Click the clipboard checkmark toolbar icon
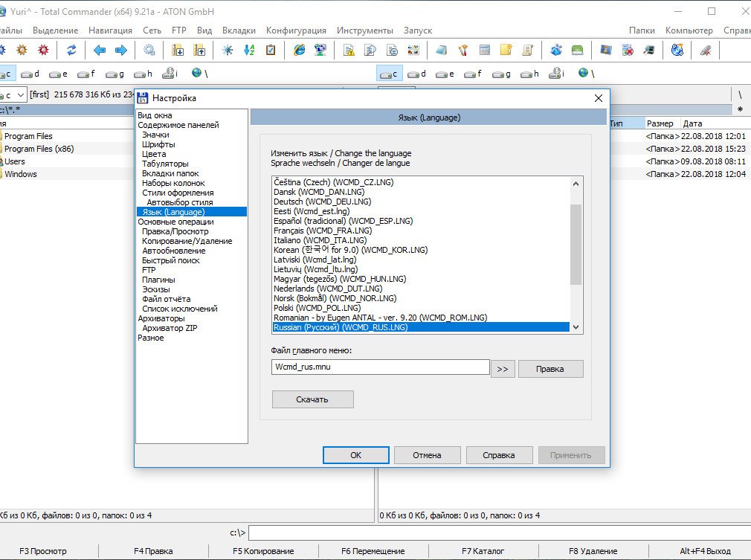The image size is (751, 560). tap(271, 50)
